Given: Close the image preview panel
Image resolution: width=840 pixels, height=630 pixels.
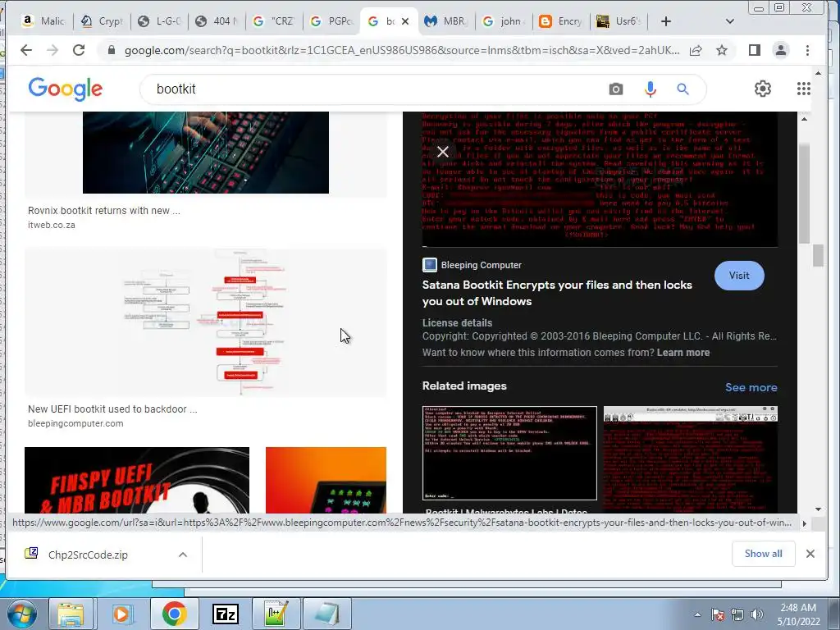Looking at the screenshot, I should point(442,152).
